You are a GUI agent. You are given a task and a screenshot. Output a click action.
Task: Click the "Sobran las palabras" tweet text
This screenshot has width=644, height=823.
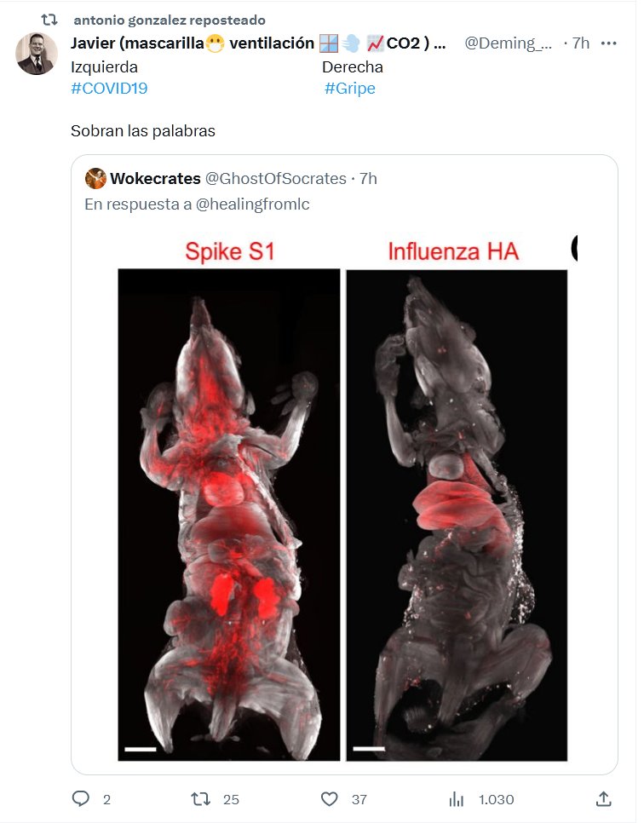click(x=142, y=131)
